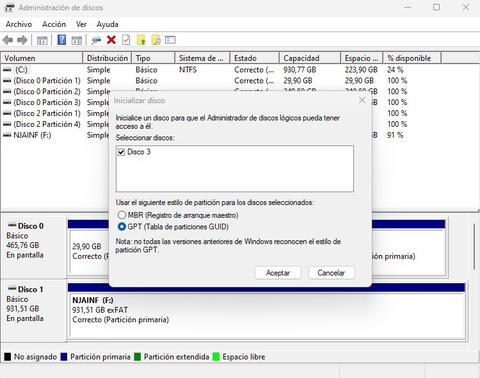Select the (Disco 2 Partición 1) row
Image resolution: width=480 pixels, height=378 pixels.
click(x=55, y=113)
